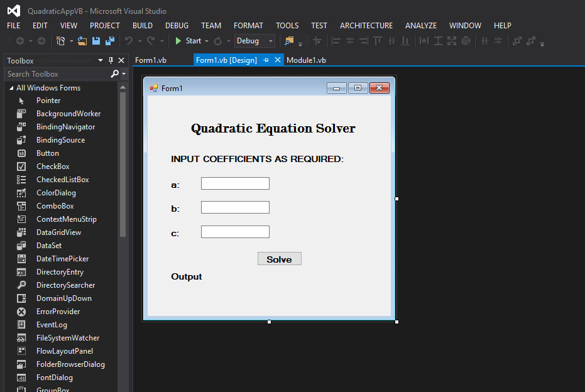Open the FORMAT menu
This screenshot has height=392, width=585.
tap(248, 26)
